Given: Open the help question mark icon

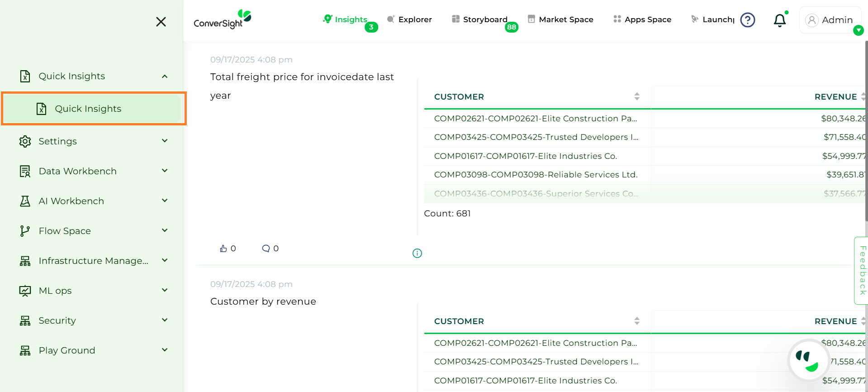Looking at the screenshot, I should [747, 20].
